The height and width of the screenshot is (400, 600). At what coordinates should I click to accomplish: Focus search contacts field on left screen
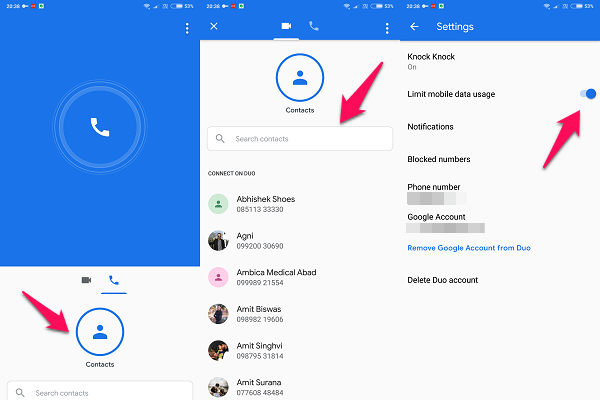tap(100, 392)
